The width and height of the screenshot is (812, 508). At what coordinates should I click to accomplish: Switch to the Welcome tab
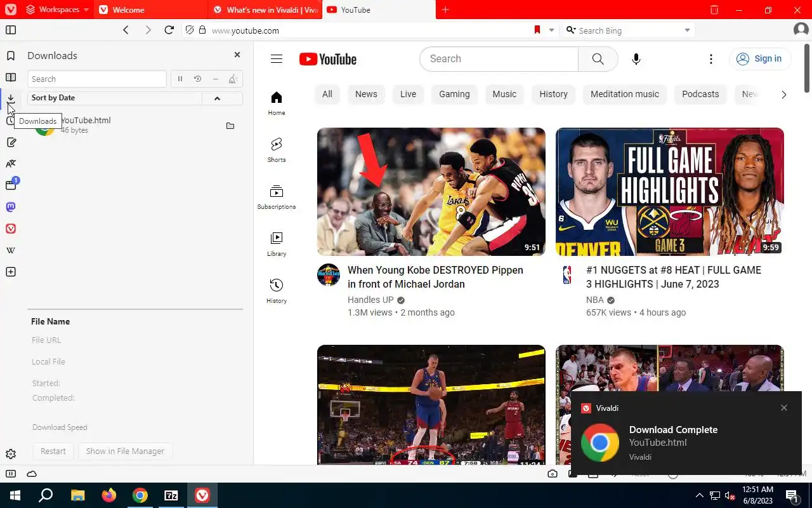click(150, 10)
